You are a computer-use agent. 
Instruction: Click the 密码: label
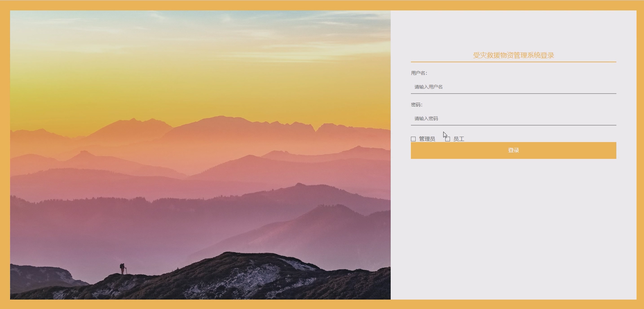pos(417,105)
